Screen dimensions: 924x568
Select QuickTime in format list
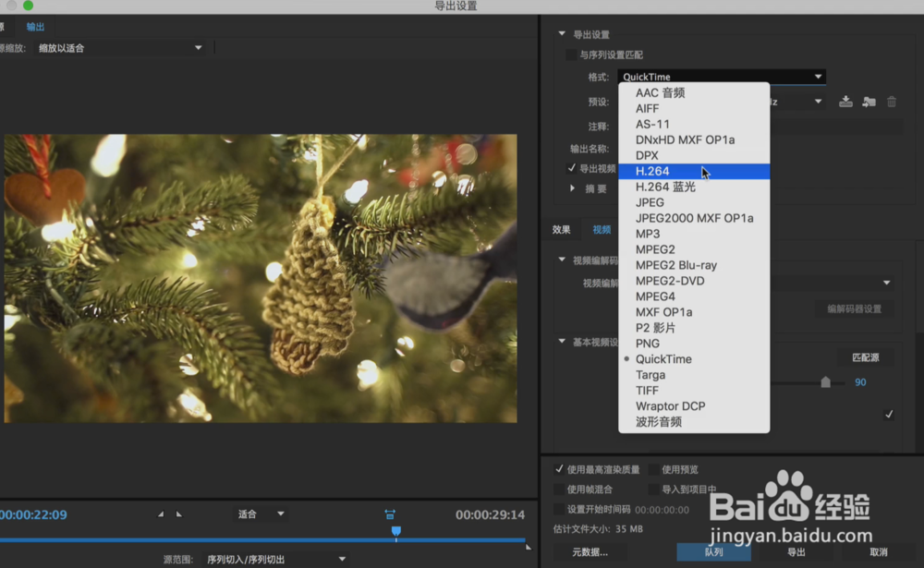[694, 359]
